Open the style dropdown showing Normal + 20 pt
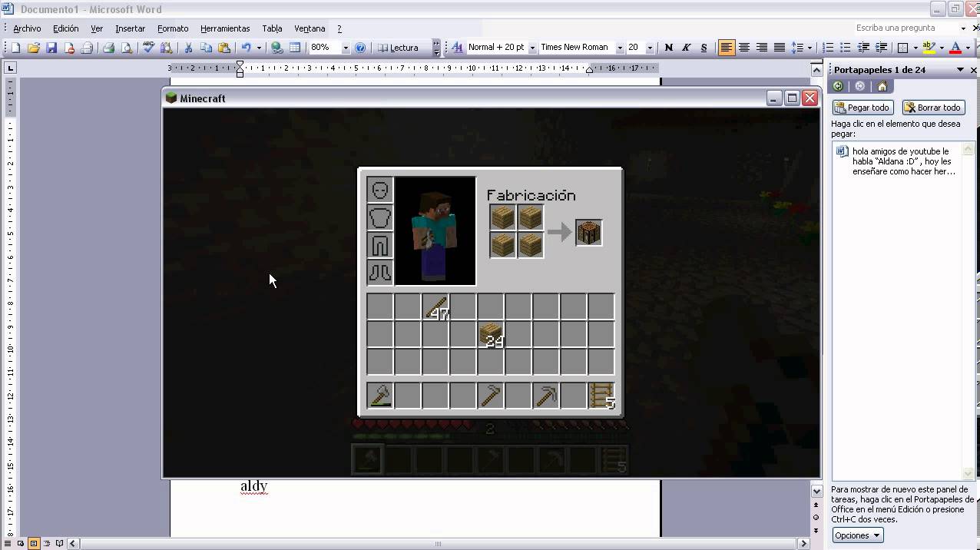The image size is (980, 550). click(x=531, y=48)
